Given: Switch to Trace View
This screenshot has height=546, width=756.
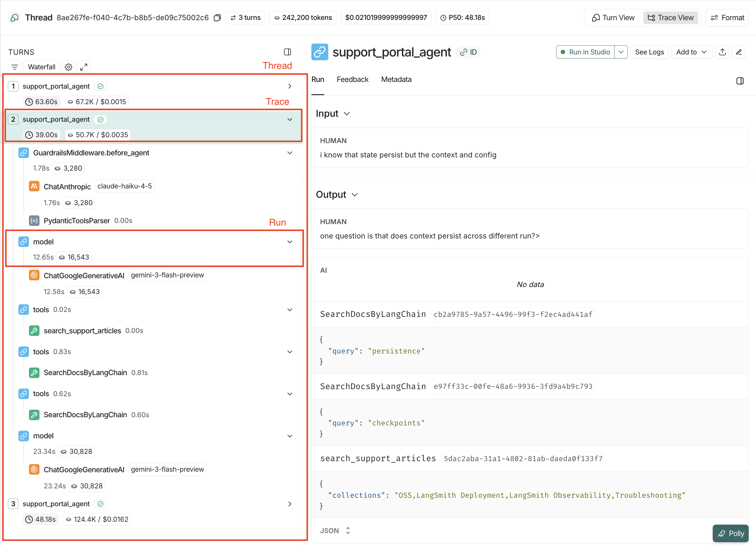Looking at the screenshot, I should pyautogui.click(x=671, y=18).
